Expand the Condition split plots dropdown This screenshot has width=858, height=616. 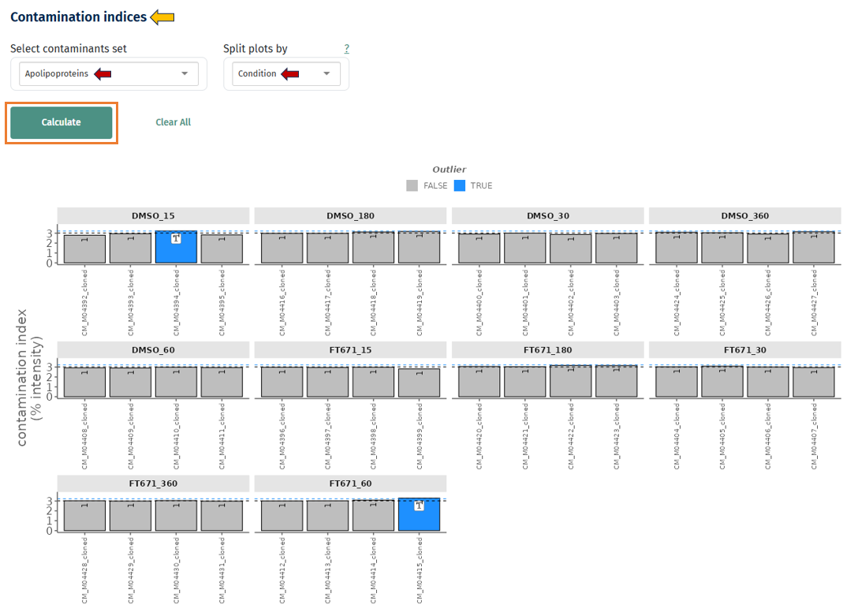point(286,74)
